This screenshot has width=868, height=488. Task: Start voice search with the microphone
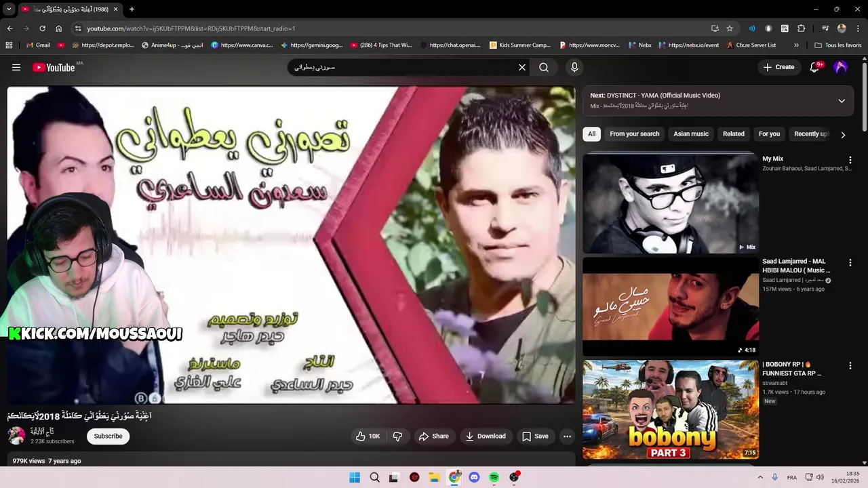(574, 67)
